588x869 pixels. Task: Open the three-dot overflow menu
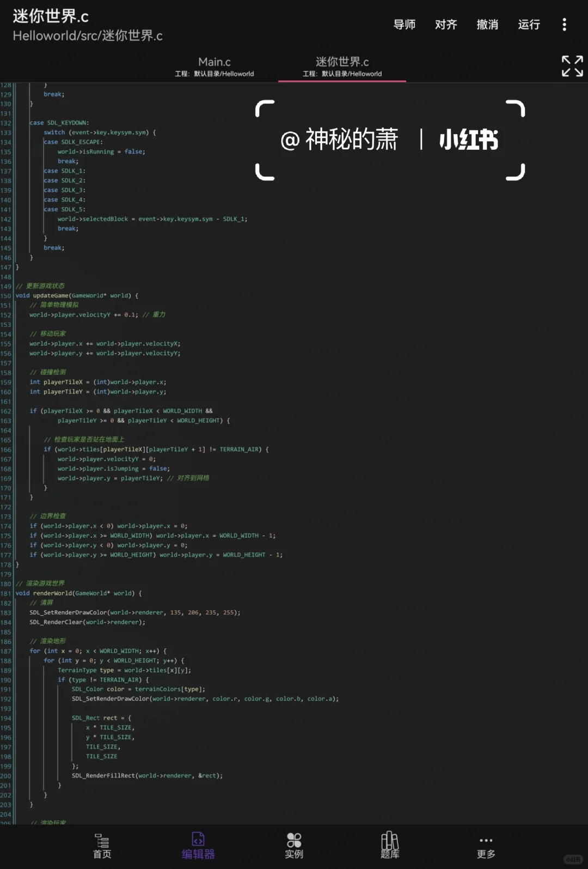[x=564, y=25]
